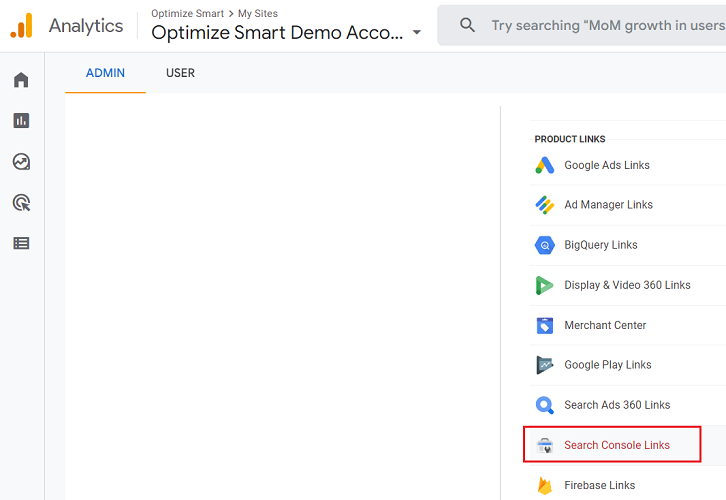Click the 'Analytics' product name
Image resolution: width=726 pixels, height=500 pixels.
click(x=86, y=25)
